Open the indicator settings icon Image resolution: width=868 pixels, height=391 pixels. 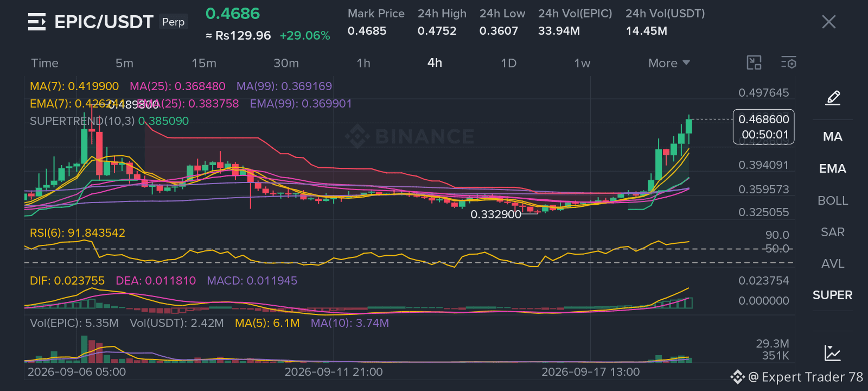click(789, 63)
